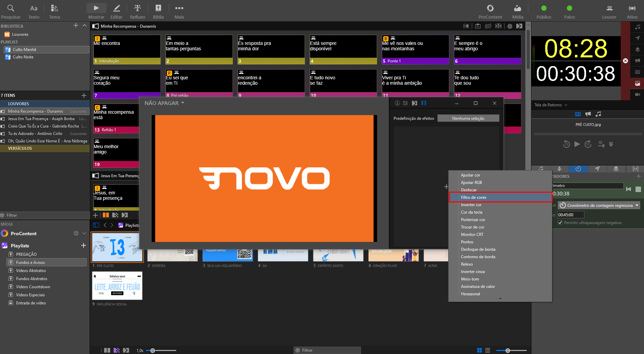Open the Pesquisar search tool
This screenshot has height=354, width=644.
[11, 11]
